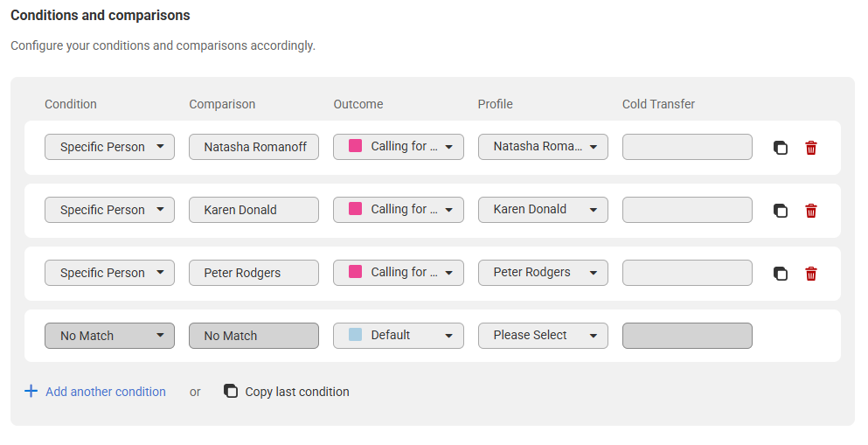The image size is (868, 445).
Task: Click the pink outcome swatch in Natasha row
Action: click(355, 146)
